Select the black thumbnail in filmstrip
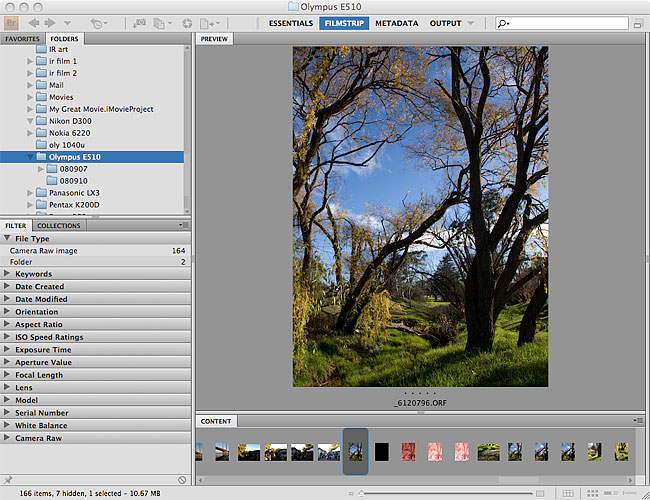This screenshot has width=650, height=500. (x=382, y=452)
